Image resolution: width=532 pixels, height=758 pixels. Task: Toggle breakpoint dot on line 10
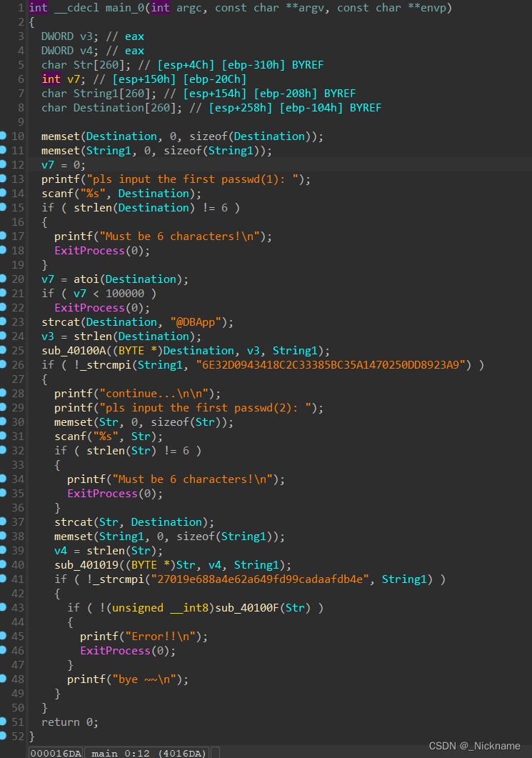click(2, 136)
